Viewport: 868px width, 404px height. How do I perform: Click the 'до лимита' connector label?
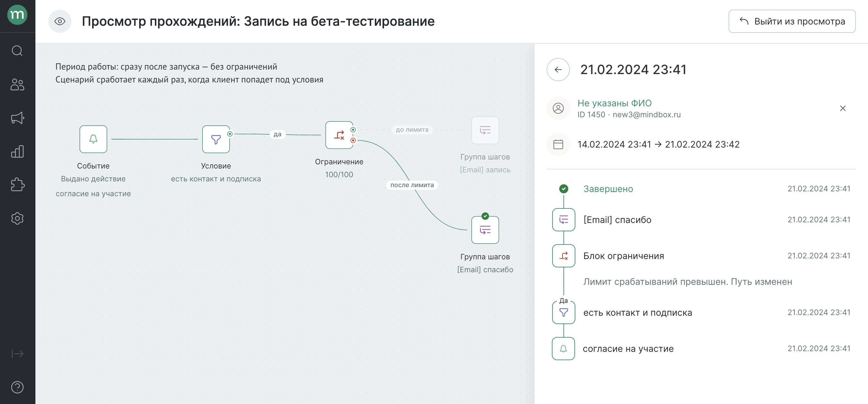tap(412, 130)
